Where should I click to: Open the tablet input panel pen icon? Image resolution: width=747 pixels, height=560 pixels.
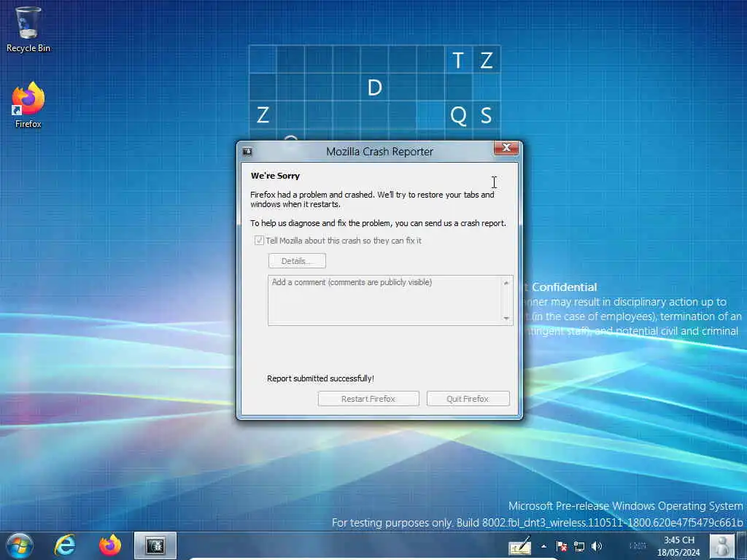click(x=519, y=545)
